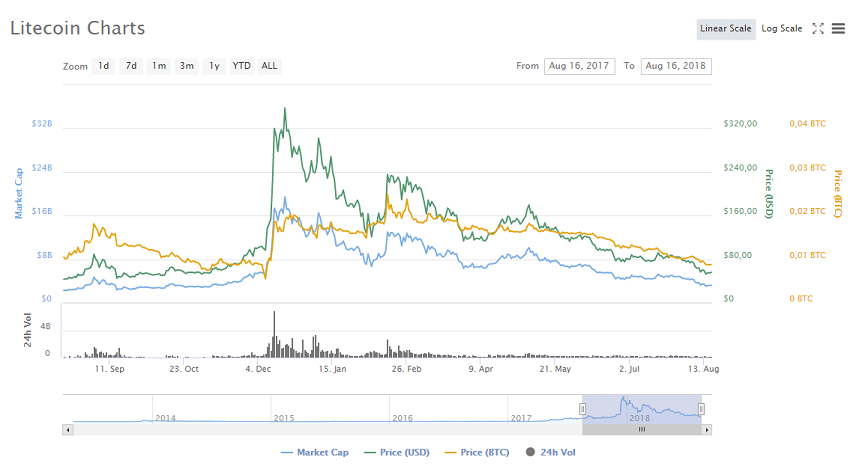
Task: Set zoom to 1d
Action: (104, 66)
